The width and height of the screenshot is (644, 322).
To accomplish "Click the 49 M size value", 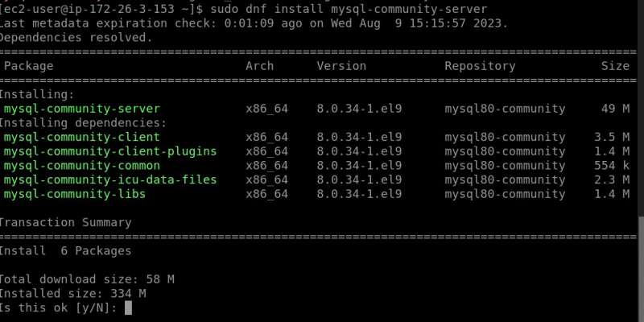I will [x=615, y=109].
